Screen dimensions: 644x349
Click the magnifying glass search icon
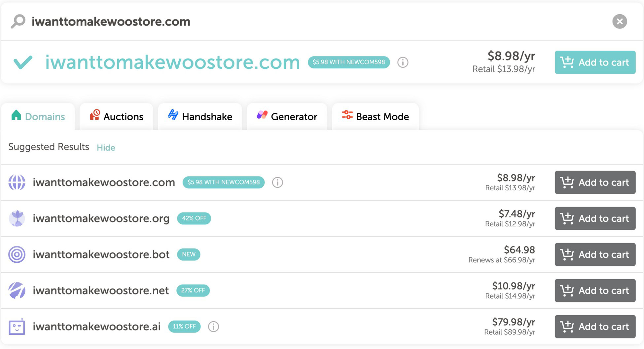(18, 21)
